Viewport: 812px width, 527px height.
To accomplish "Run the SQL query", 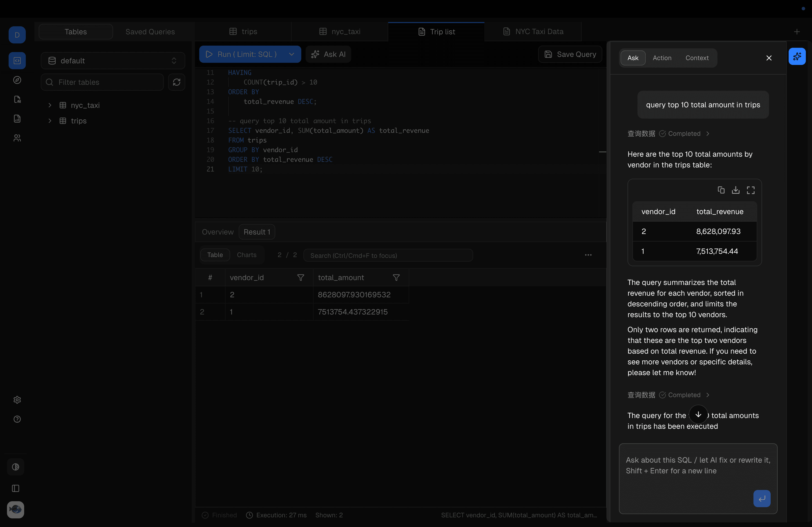I will (x=242, y=54).
